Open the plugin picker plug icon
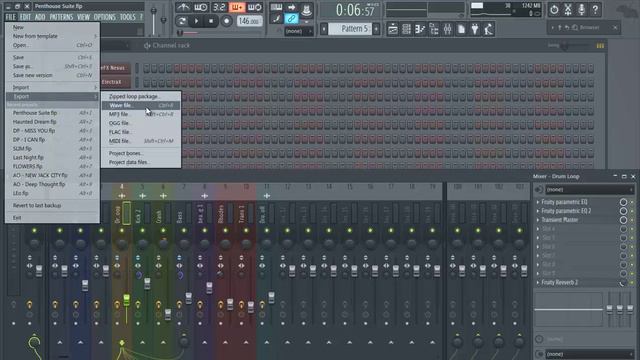This screenshot has width=640, height=360. tap(475, 29)
